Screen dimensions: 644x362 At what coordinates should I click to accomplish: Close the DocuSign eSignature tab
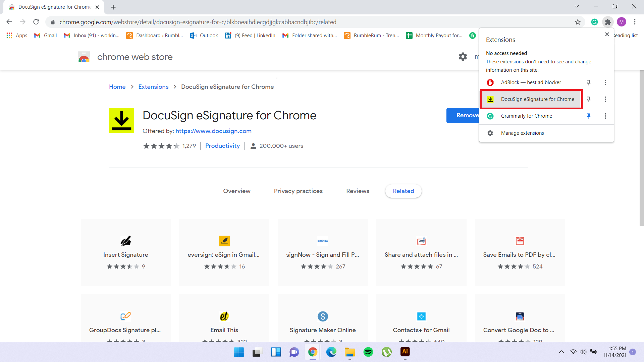pyautogui.click(x=97, y=7)
